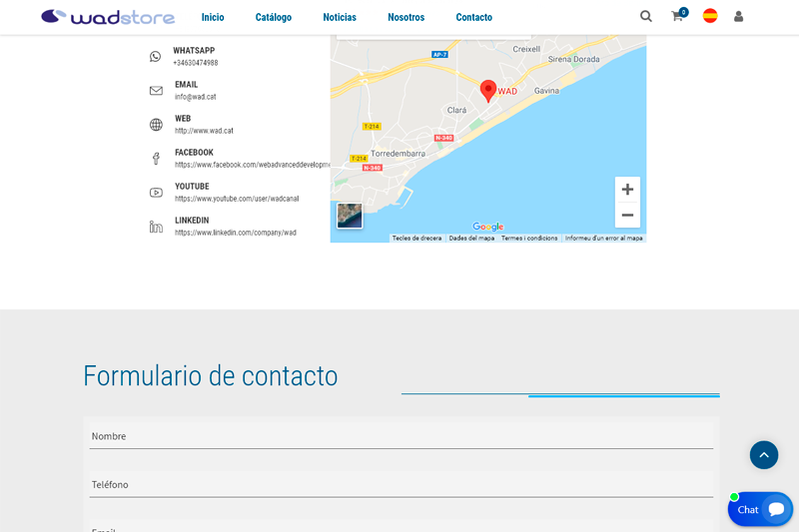Go to the Noticias page

[340, 17]
